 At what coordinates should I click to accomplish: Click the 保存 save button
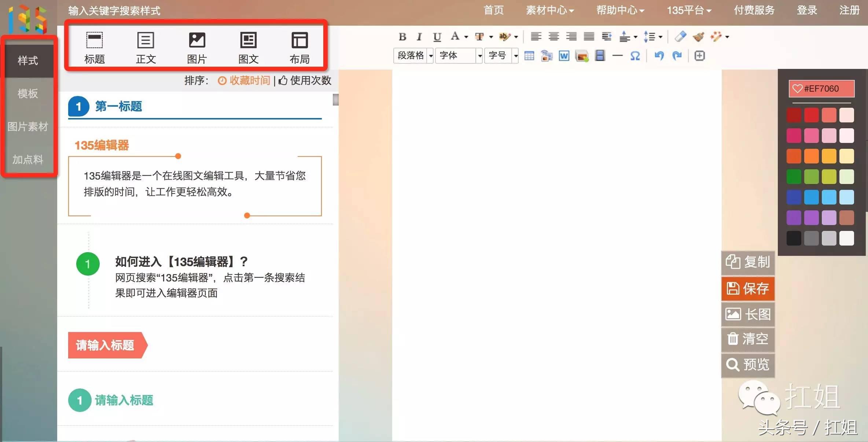point(748,289)
